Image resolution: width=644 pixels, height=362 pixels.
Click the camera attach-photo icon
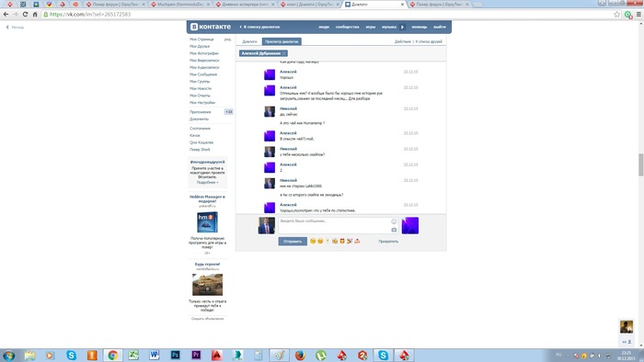pos(394,230)
